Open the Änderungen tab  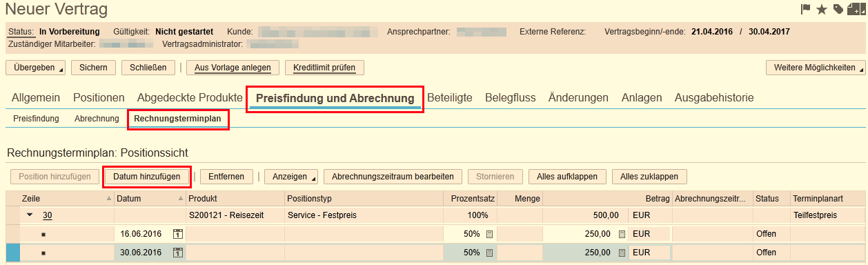[578, 98]
